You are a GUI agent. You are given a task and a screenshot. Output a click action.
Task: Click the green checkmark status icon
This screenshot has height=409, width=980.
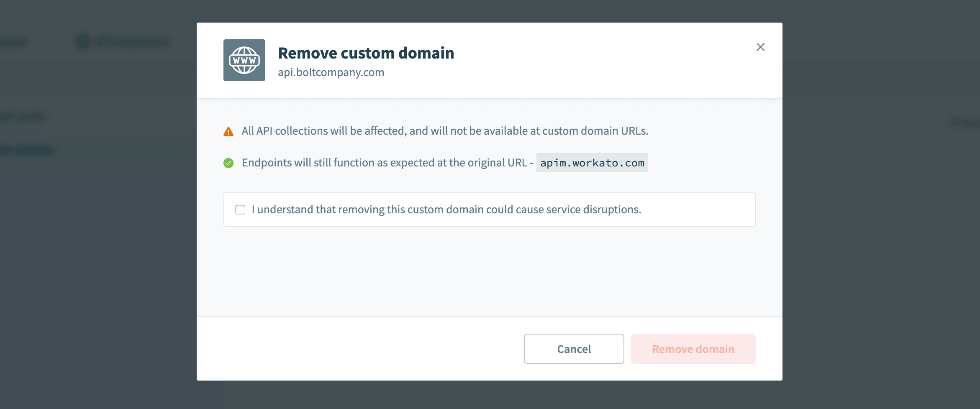[x=228, y=162]
